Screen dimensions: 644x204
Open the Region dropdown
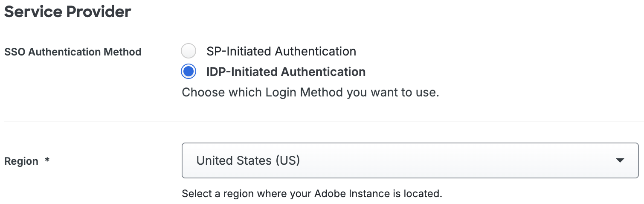pyautogui.click(x=409, y=160)
